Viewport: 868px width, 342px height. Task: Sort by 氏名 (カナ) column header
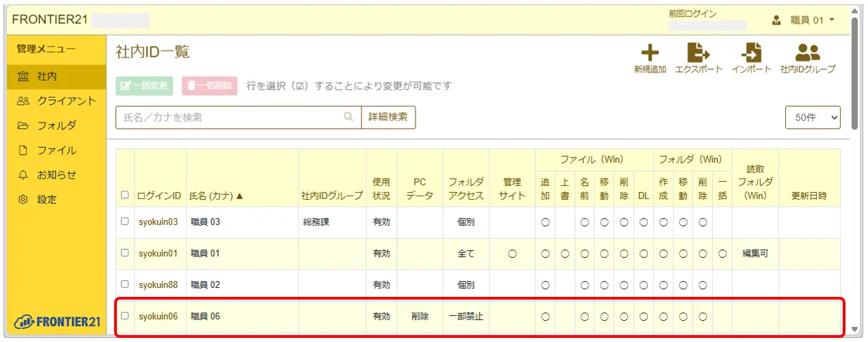[216, 196]
